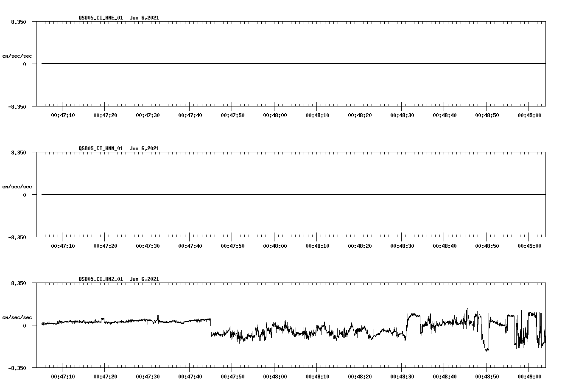Click the zero label on HNZ plot axis
Viewport: 576px width, 392px height.
25,326
